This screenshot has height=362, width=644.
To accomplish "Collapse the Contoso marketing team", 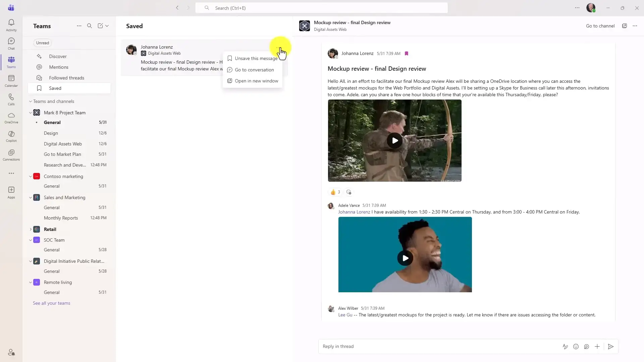I will point(31,176).
